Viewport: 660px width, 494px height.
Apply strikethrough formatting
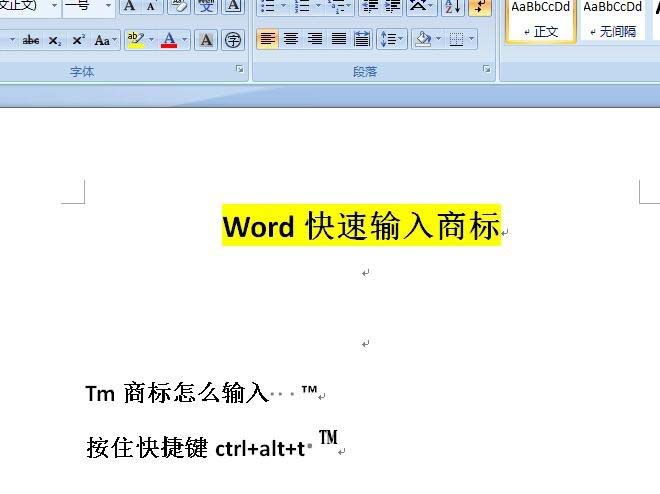pyautogui.click(x=31, y=40)
